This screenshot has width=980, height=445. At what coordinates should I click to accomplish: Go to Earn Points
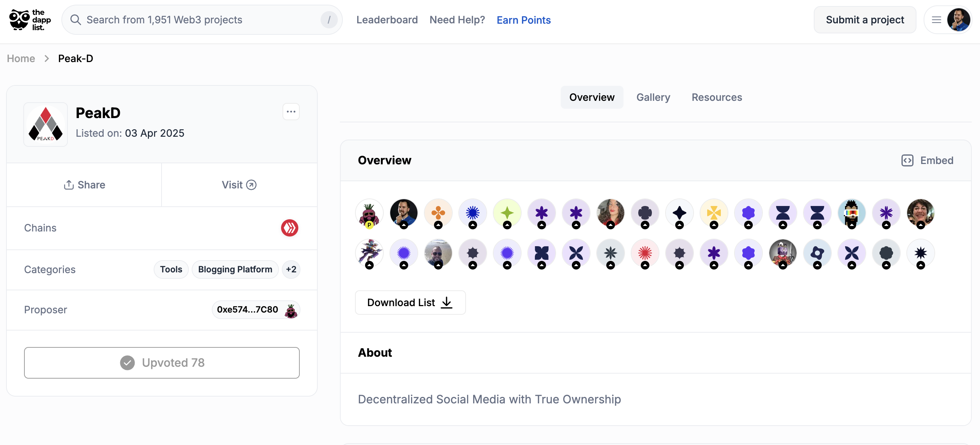523,20
